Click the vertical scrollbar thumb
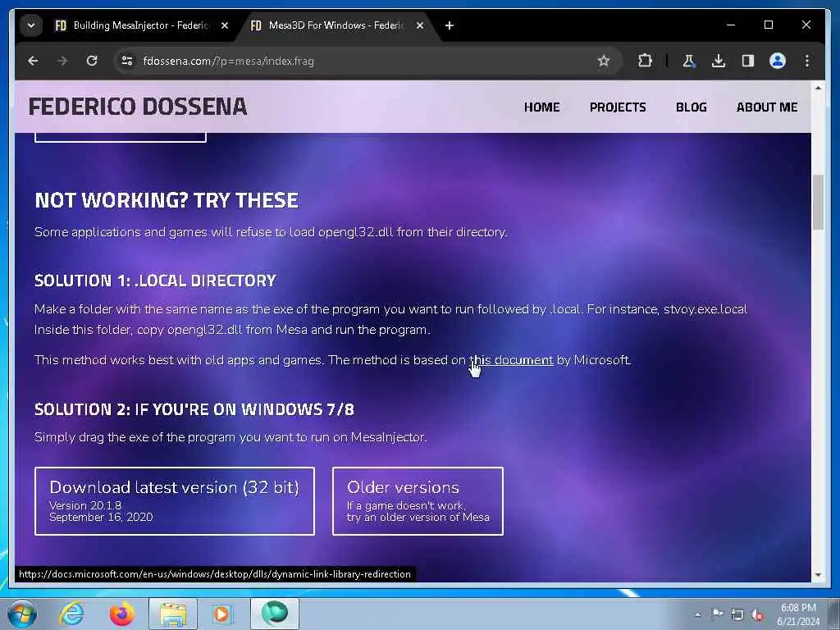The width and height of the screenshot is (840, 630). click(x=818, y=203)
